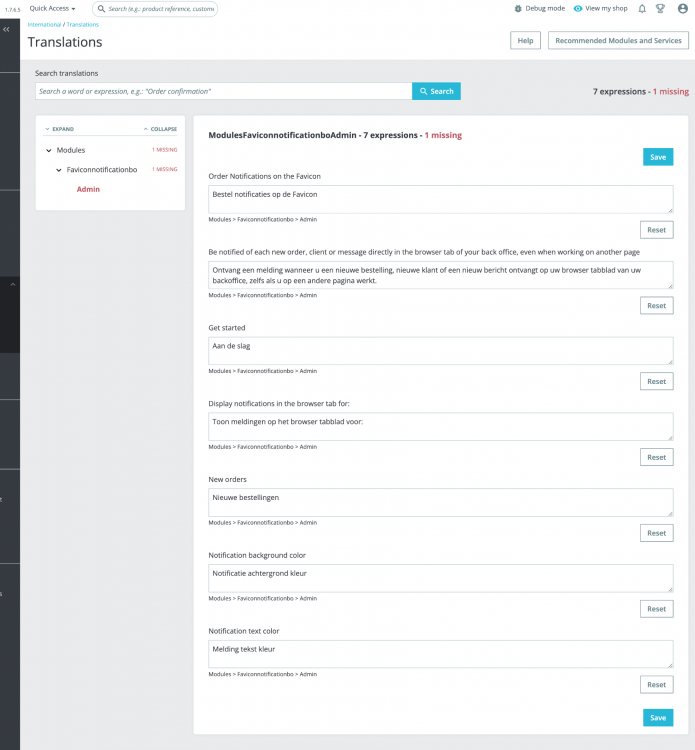Open the notifications bell icon
Image resolution: width=695 pixels, height=750 pixels.
pyautogui.click(x=642, y=9)
